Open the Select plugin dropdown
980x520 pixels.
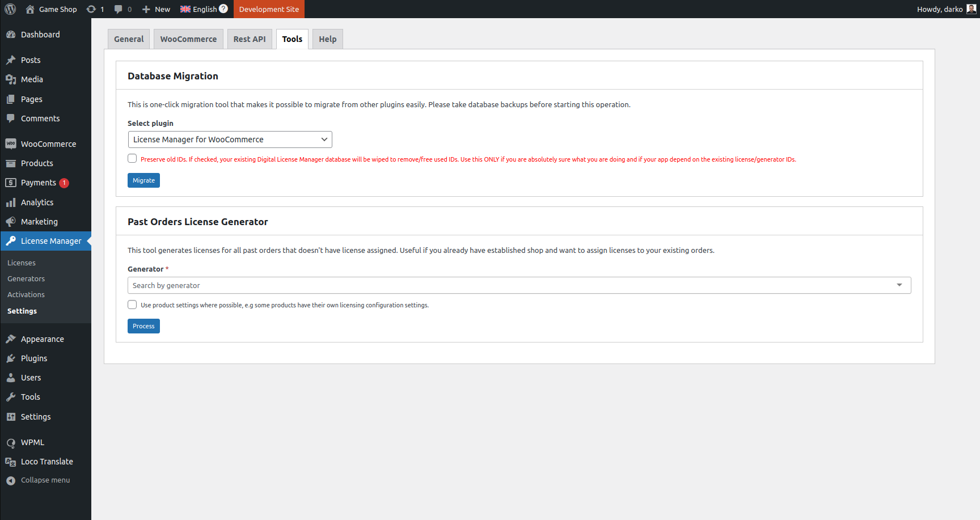tap(230, 139)
